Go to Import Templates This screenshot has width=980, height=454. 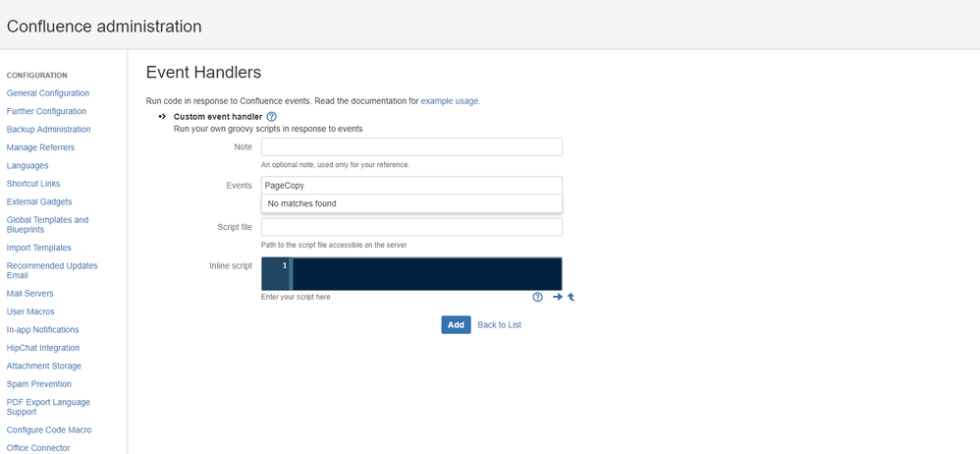[x=38, y=248]
